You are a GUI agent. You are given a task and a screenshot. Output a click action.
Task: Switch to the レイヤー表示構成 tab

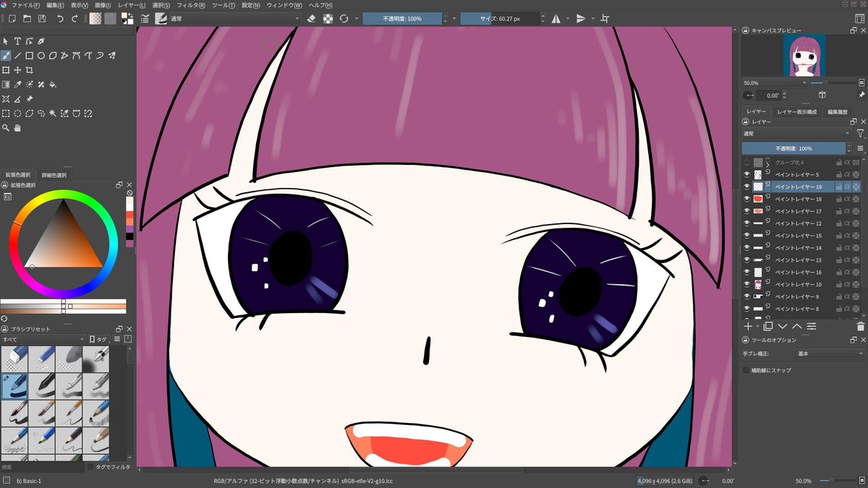(x=796, y=112)
